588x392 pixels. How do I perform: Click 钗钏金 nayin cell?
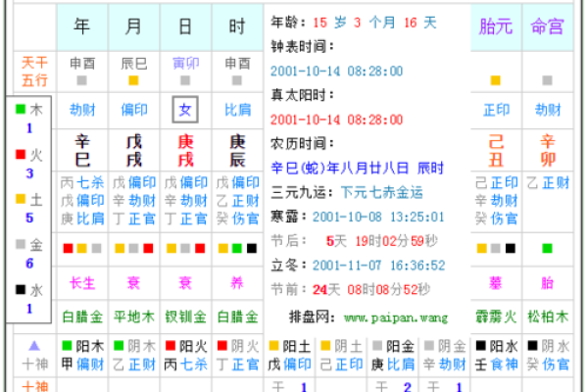(185, 317)
